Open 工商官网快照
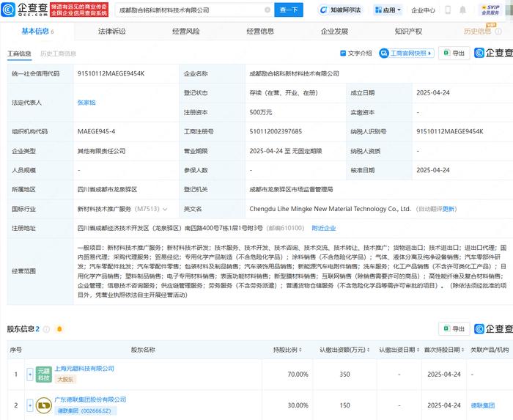This screenshot has height=420, width=513. click(x=407, y=54)
